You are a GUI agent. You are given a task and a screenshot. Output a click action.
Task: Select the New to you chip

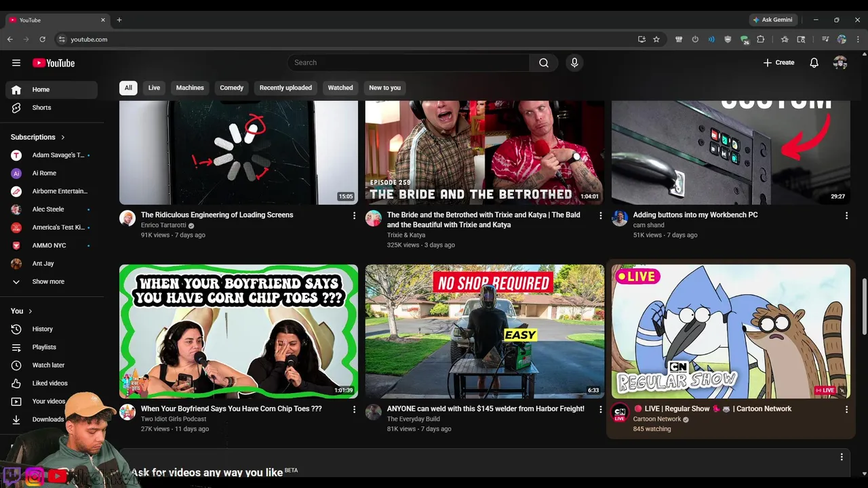[x=384, y=87]
